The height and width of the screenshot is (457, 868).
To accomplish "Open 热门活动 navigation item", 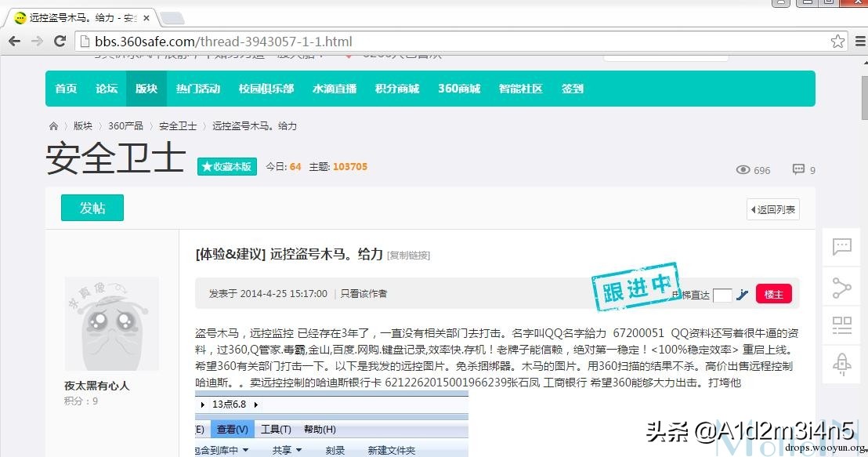I will (x=198, y=89).
